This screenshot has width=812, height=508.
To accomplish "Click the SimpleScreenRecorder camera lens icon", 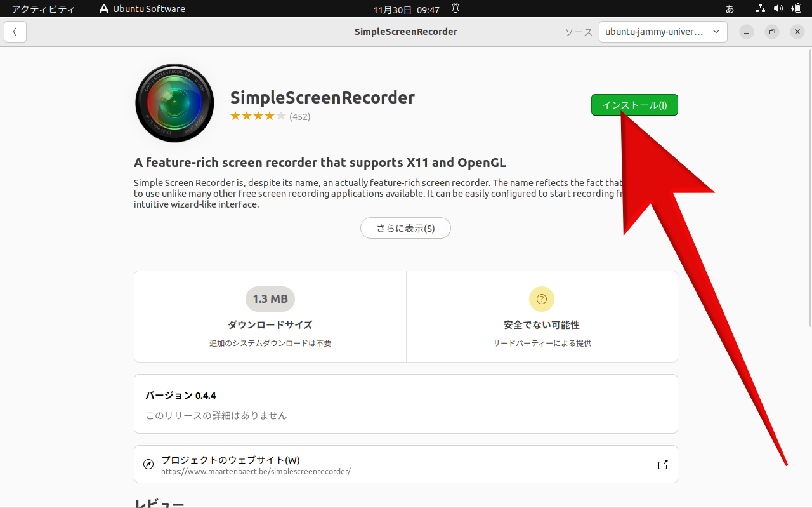I will [174, 102].
